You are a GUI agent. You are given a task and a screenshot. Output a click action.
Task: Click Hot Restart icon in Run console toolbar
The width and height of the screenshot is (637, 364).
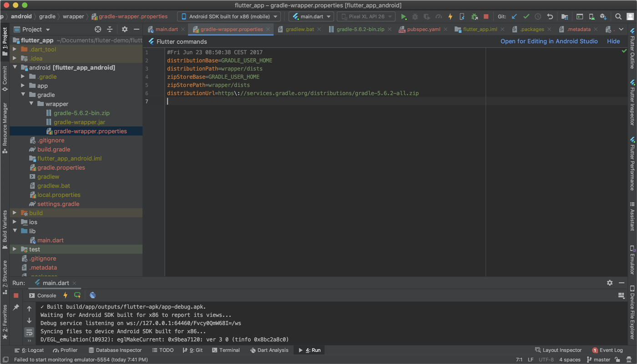[77, 295]
